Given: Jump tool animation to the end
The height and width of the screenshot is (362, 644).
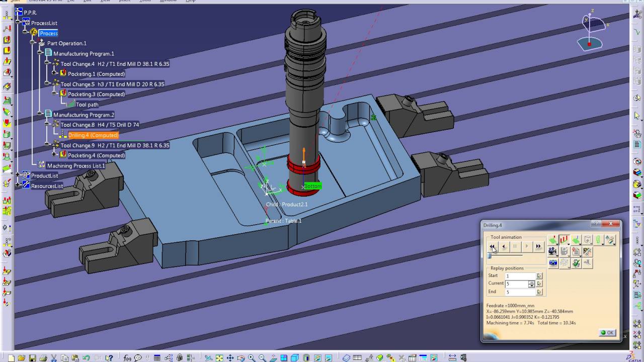Looking at the screenshot, I should [538, 246].
